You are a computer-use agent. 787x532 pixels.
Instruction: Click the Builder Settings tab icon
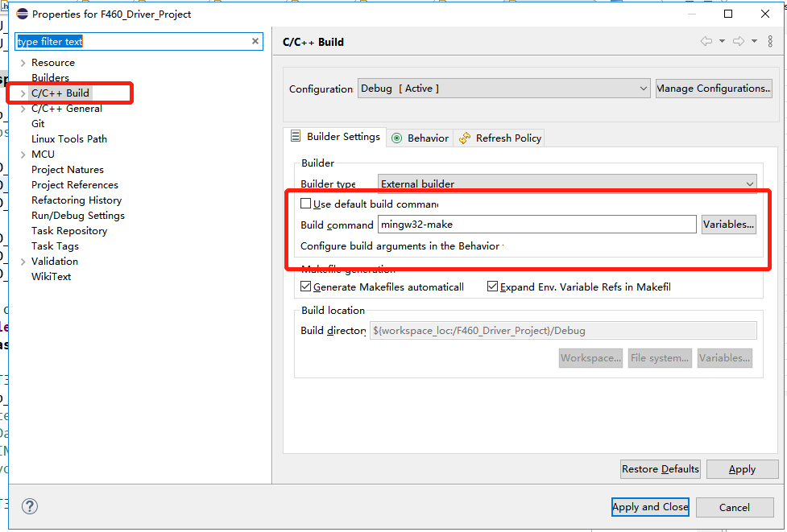[x=295, y=137]
